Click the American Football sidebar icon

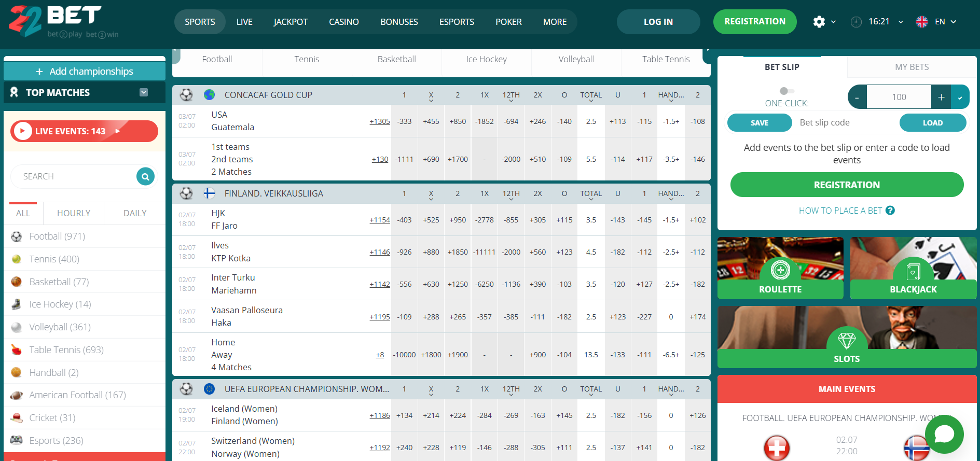[17, 395]
